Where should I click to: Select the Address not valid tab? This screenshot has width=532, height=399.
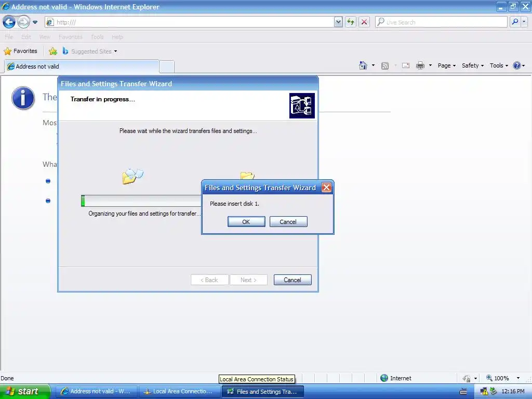[x=82, y=66]
